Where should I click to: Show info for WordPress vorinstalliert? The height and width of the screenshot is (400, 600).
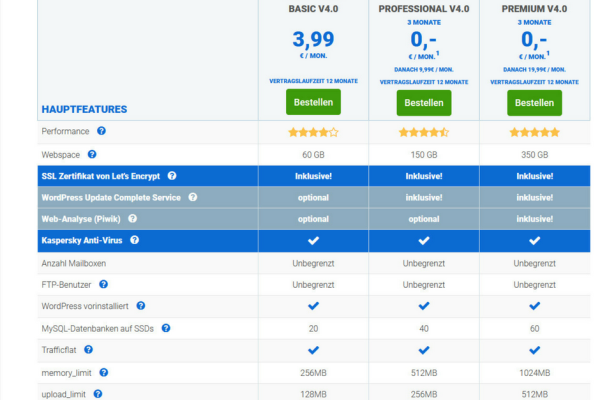tap(141, 306)
